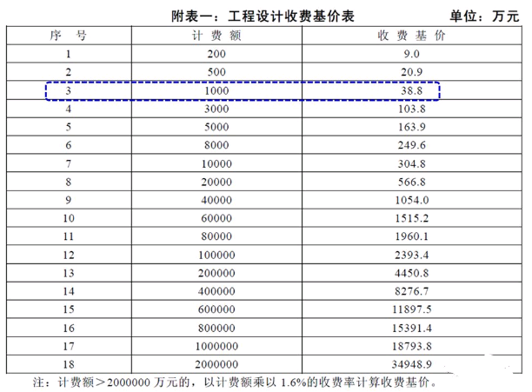Select the cell with value 200

[216, 54]
